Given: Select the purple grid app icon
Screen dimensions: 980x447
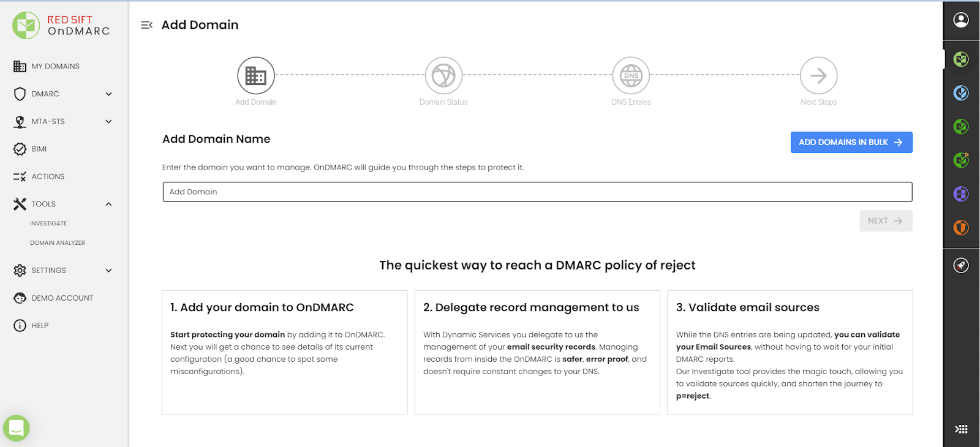Looking at the screenshot, I should (x=961, y=194).
